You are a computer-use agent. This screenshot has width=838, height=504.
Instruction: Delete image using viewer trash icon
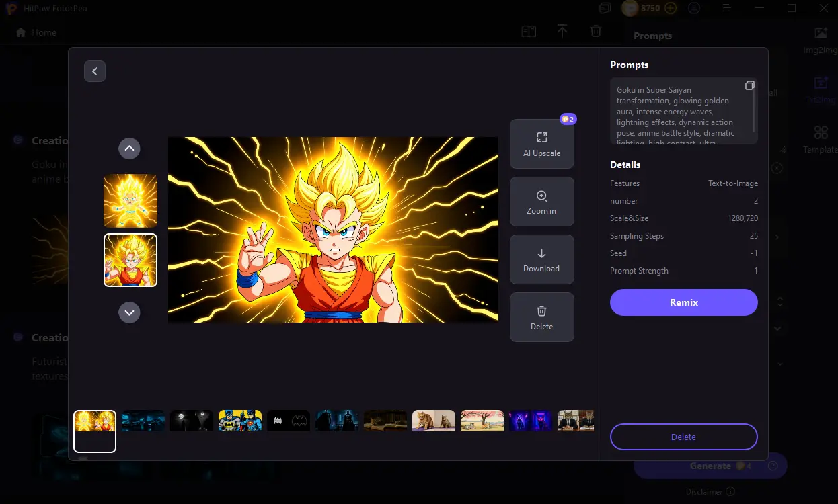(541, 317)
